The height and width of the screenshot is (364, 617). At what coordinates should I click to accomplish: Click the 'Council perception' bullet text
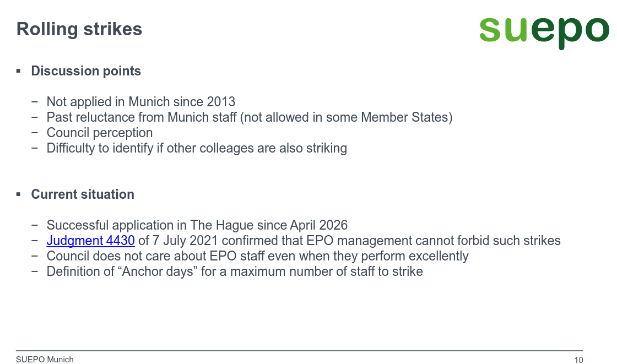[100, 133]
